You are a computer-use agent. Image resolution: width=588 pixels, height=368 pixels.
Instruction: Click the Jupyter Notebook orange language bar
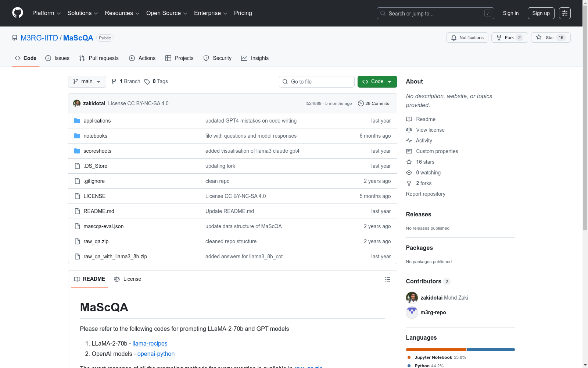[436, 350]
